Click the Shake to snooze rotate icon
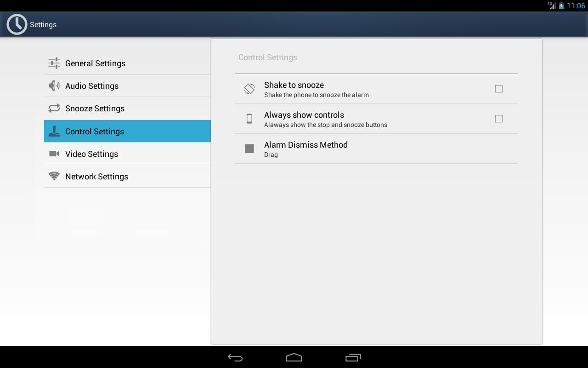Viewport: 588px width, 368px height. click(249, 89)
